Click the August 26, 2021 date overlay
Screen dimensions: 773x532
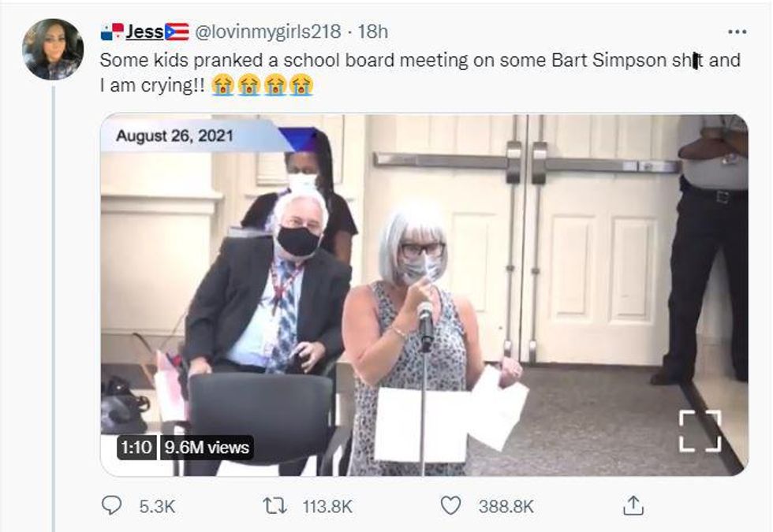[x=174, y=136]
